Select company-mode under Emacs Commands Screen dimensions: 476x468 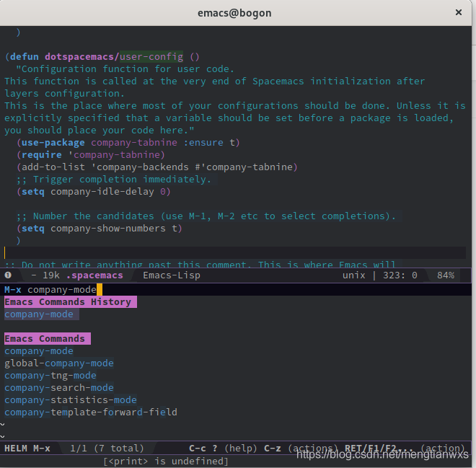click(x=39, y=351)
